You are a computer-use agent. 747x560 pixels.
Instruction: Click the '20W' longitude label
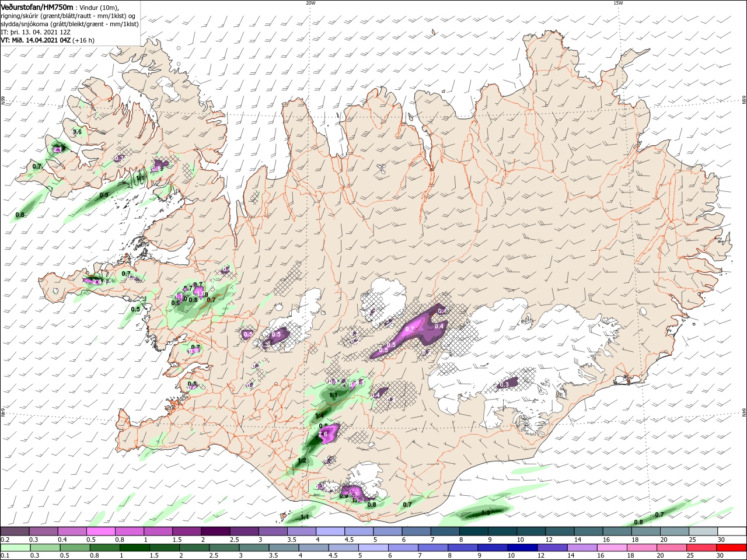[310, 3]
